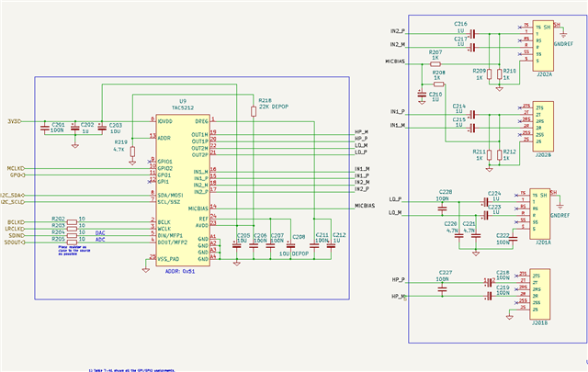Select the C224 capacitor reference

coord(494,194)
